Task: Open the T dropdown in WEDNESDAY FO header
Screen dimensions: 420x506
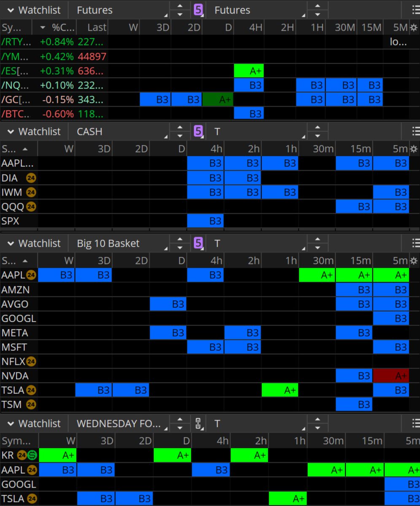Action: point(257,423)
